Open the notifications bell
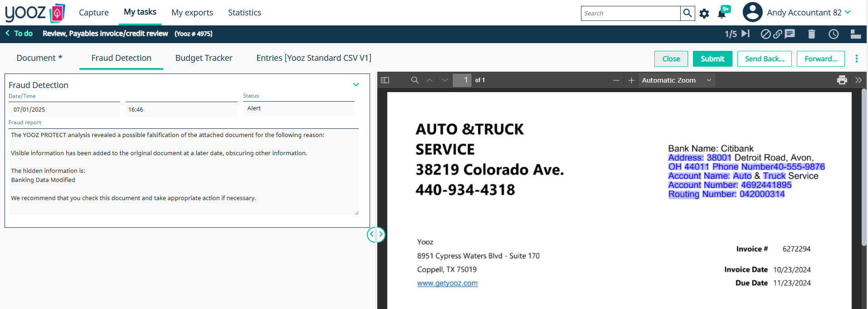Screen dimensions: 868x309 point(722,14)
